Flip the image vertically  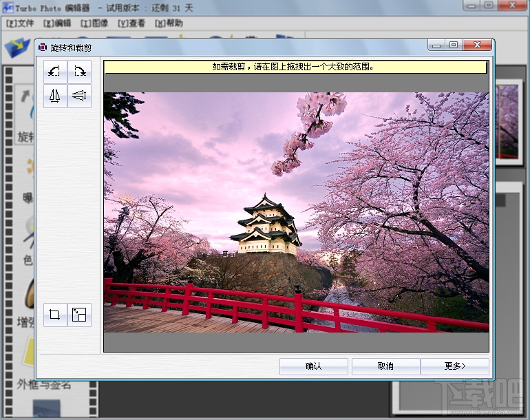[x=79, y=96]
